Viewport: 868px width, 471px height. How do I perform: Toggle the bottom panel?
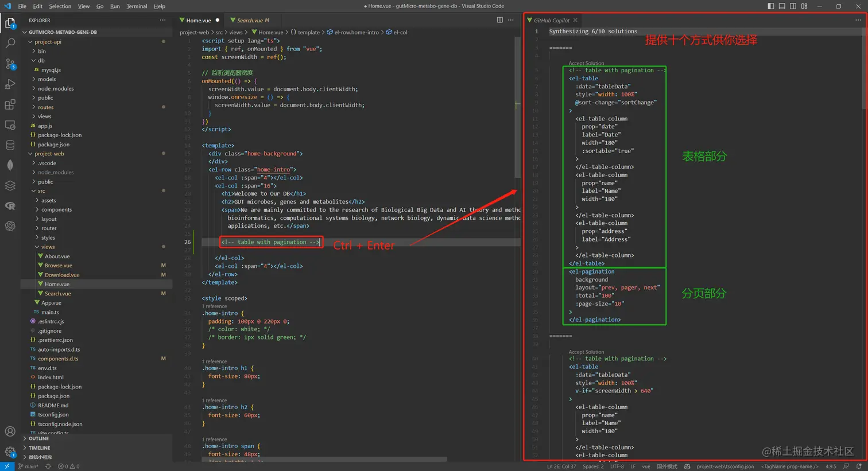(782, 6)
